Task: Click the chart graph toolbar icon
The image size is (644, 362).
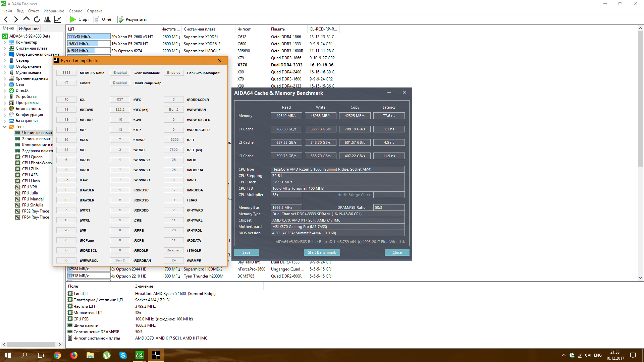Action: tap(58, 19)
